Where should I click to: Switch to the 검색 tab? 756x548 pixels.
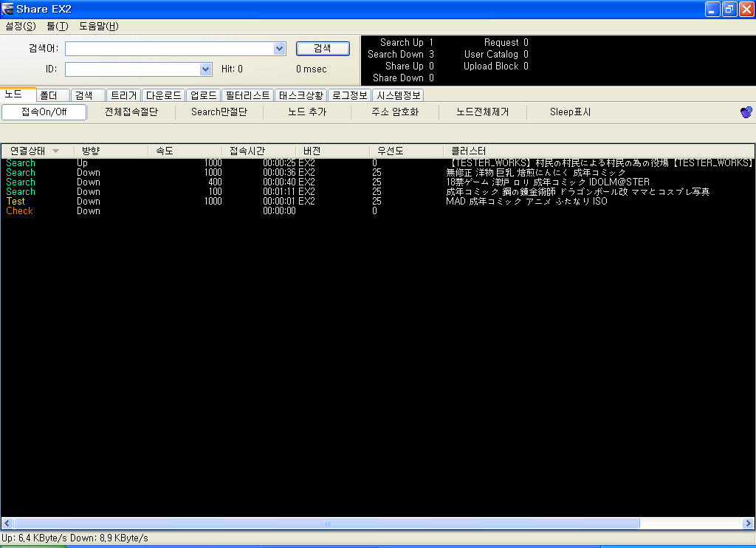(x=87, y=95)
